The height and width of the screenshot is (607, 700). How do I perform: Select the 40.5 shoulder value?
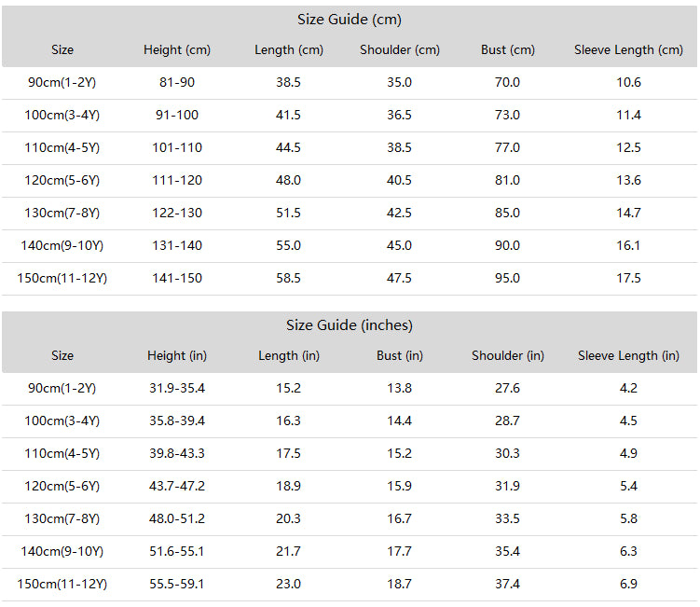(x=399, y=180)
